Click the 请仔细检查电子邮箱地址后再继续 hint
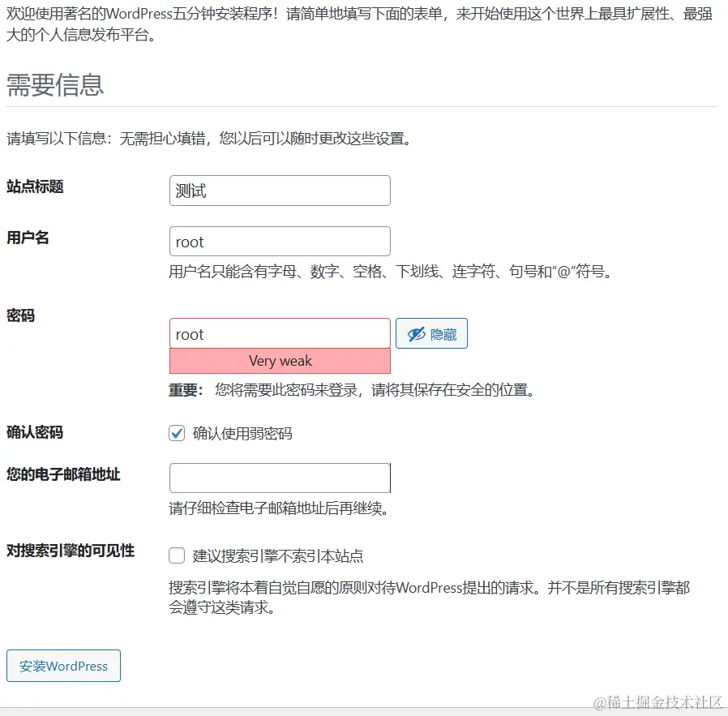Viewport: 728px width, 716px height. pos(279,508)
